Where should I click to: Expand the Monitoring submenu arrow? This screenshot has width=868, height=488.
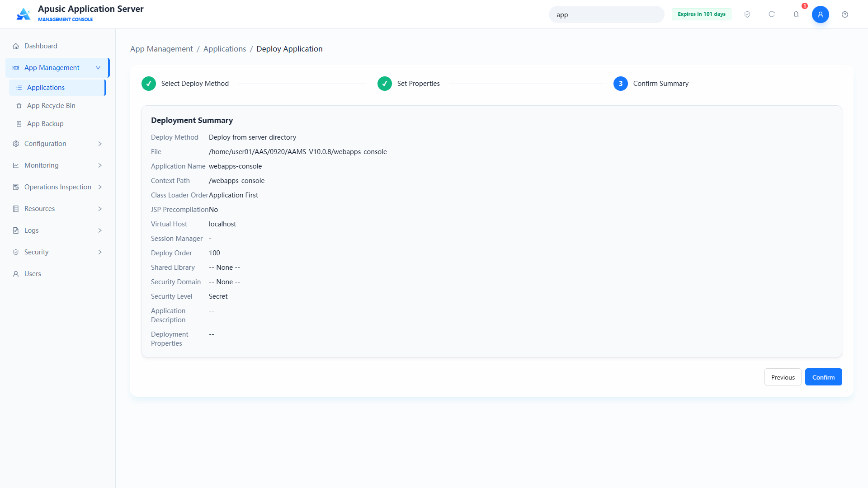(100, 165)
